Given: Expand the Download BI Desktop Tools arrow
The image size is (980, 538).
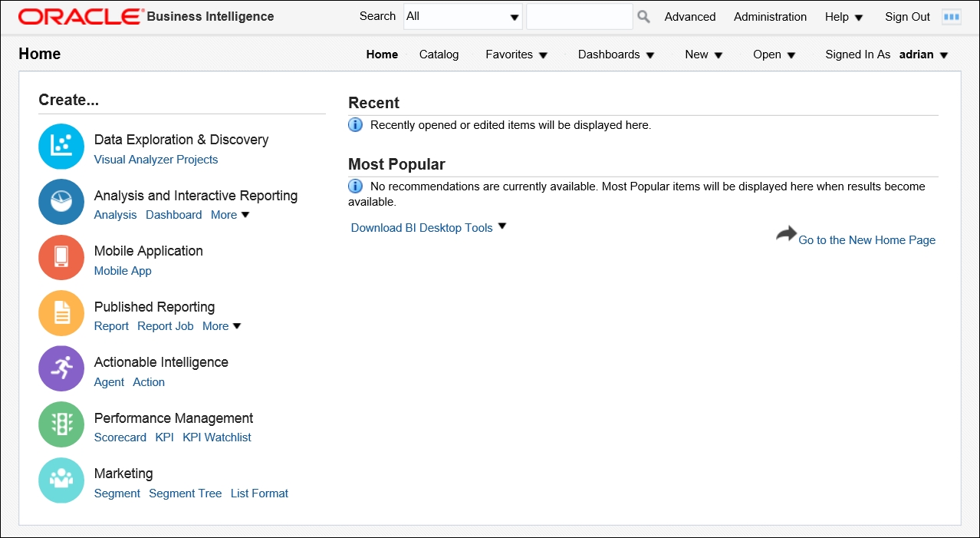Looking at the screenshot, I should (502, 226).
